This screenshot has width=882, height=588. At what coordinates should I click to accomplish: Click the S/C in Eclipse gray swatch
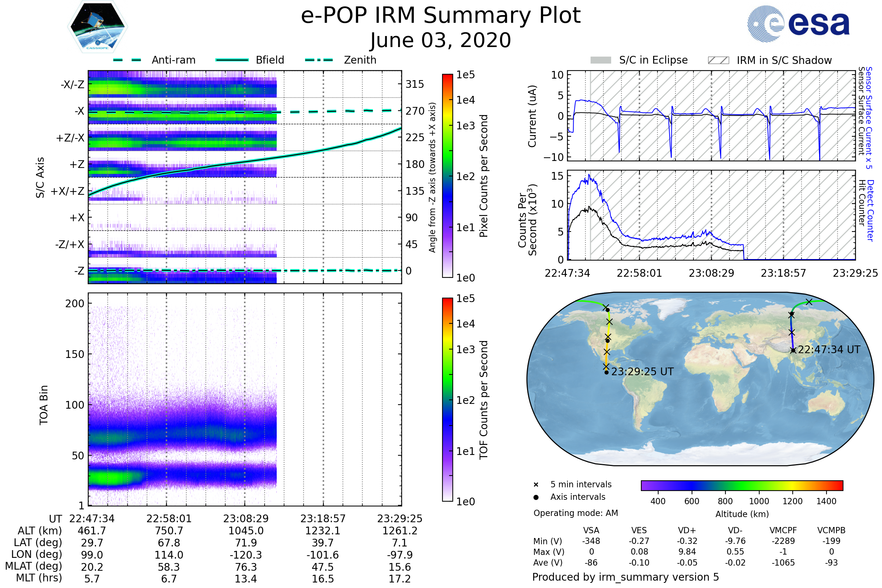click(600, 60)
